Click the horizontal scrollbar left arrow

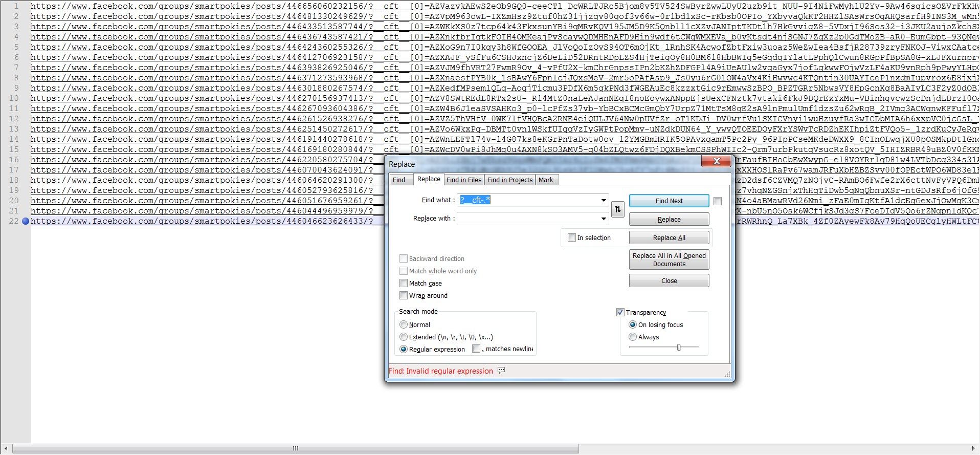click(x=6, y=449)
